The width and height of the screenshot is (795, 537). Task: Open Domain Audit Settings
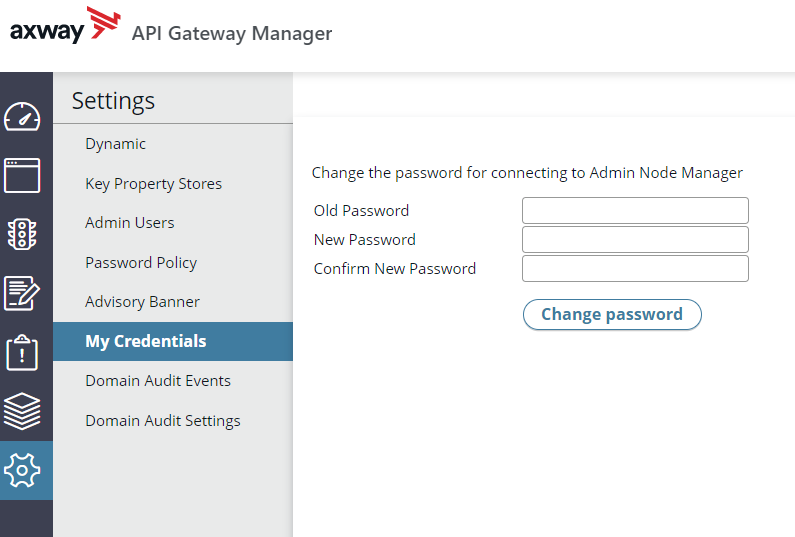coord(163,421)
